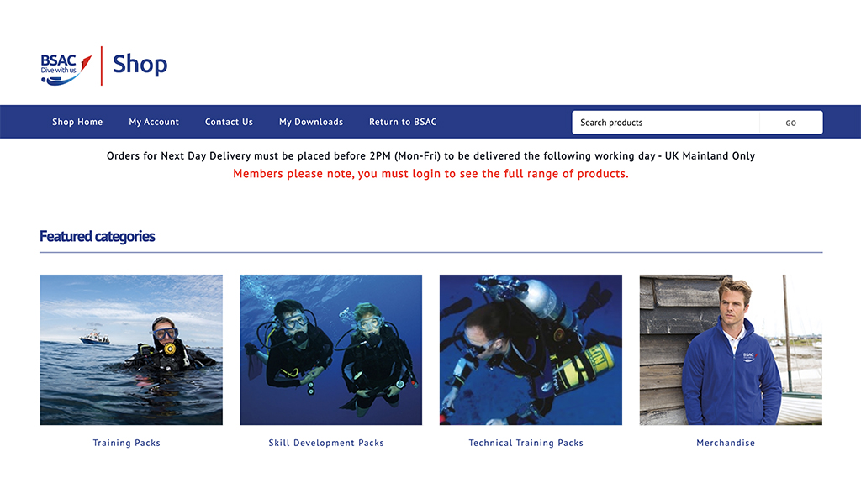
Task: Follow the Merchandise text link
Action: 726,443
